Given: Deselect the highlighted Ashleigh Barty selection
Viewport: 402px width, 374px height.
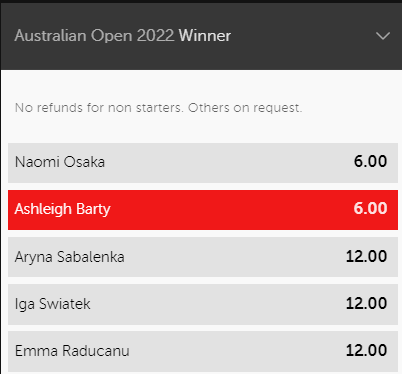Looking at the screenshot, I should point(203,210).
